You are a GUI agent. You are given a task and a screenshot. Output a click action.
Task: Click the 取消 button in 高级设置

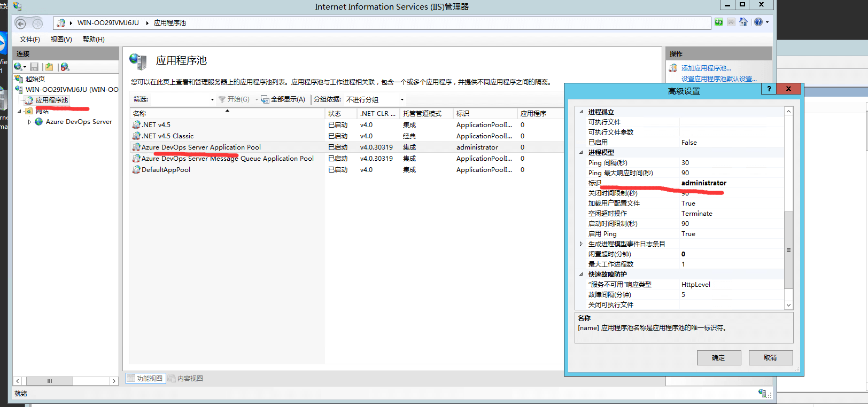(770, 358)
